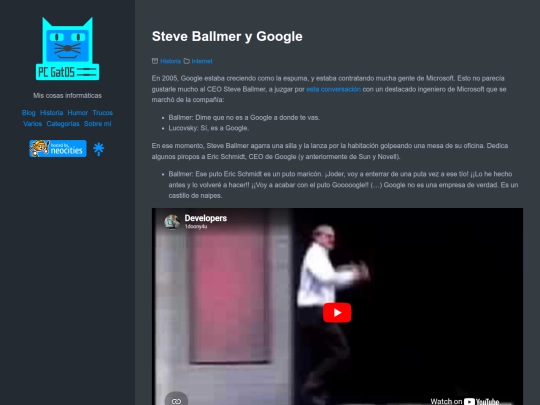
Task: Click the Developers channel avatar in video
Action: coord(172,222)
